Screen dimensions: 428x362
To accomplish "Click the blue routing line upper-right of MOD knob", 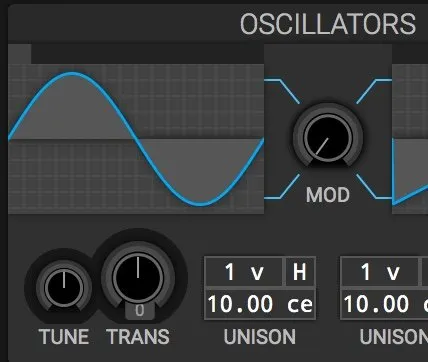I will tap(374, 91).
